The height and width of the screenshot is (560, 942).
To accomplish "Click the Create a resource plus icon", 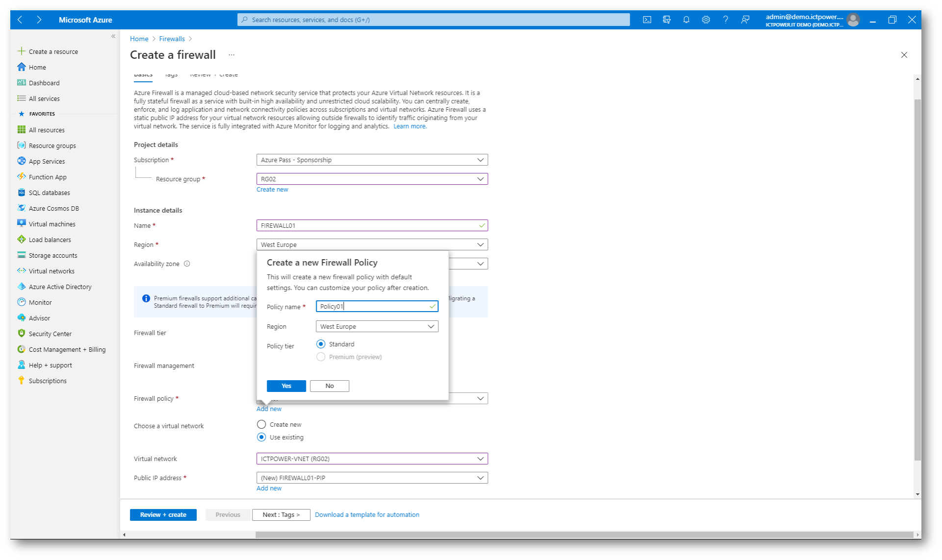I will click(21, 51).
